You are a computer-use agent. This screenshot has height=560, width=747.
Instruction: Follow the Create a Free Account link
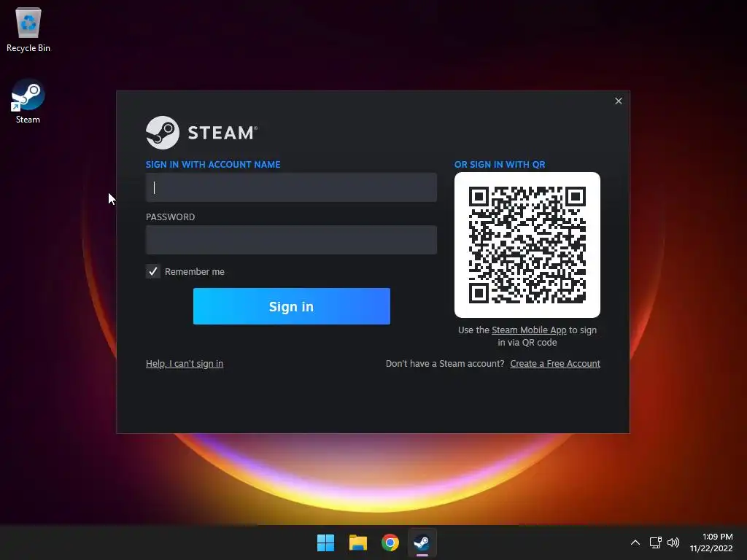coord(555,364)
